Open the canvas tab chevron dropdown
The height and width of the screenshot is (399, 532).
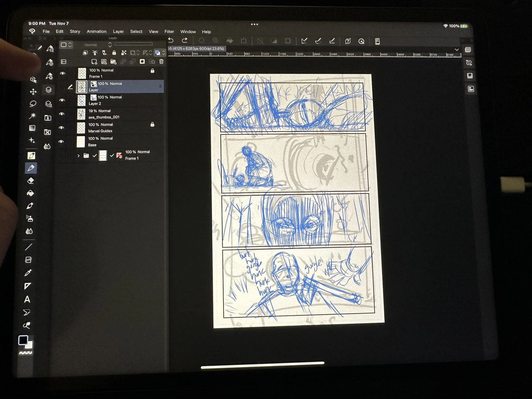point(456,50)
